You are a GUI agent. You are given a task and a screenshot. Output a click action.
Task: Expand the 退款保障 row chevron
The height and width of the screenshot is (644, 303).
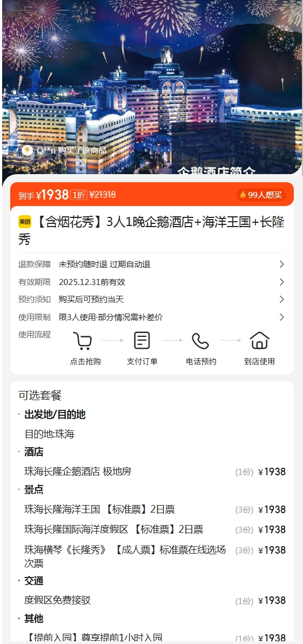282,264
